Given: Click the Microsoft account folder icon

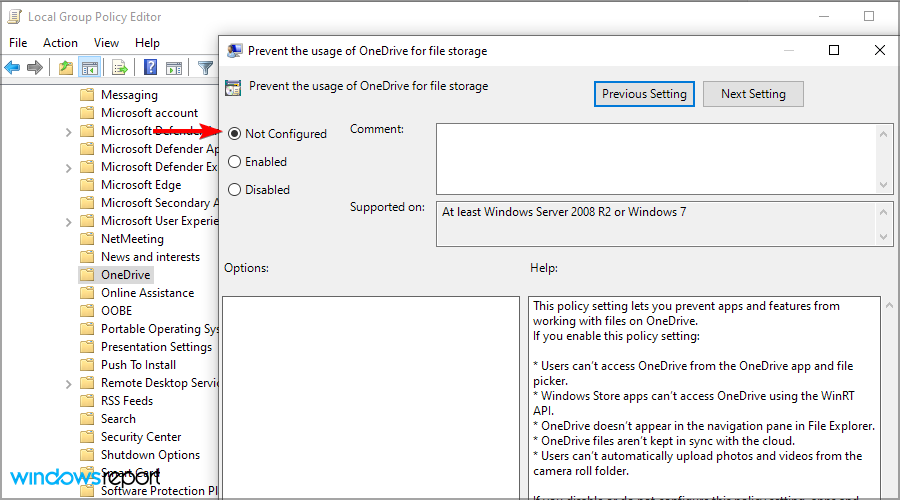Looking at the screenshot, I should (x=87, y=113).
